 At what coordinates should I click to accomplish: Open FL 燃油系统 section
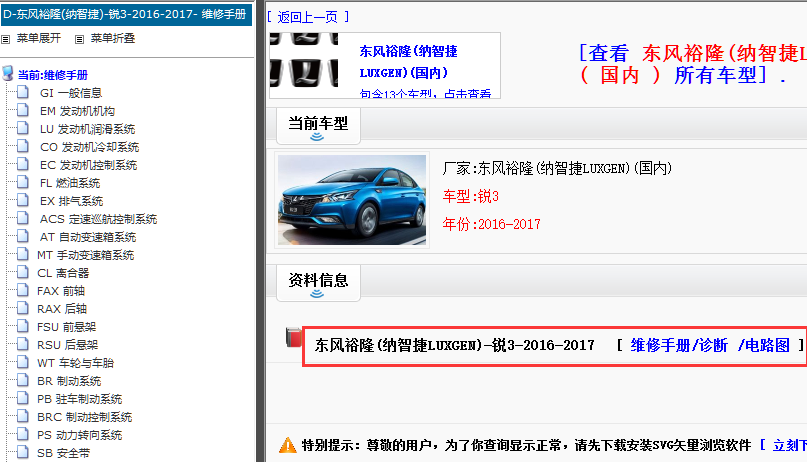[70, 183]
